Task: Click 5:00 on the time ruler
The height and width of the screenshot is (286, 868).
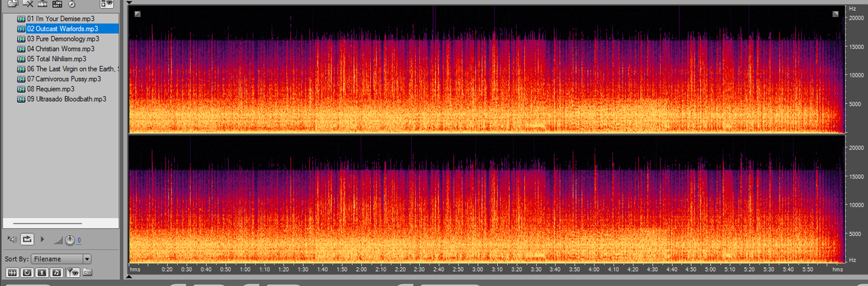Action: 710,269
